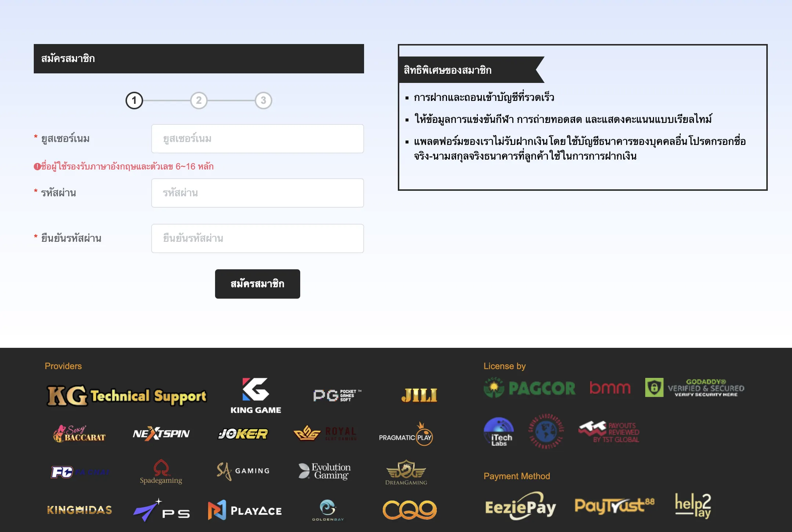
Task: Click the PAGCOR license logo
Action: tap(529, 388)
